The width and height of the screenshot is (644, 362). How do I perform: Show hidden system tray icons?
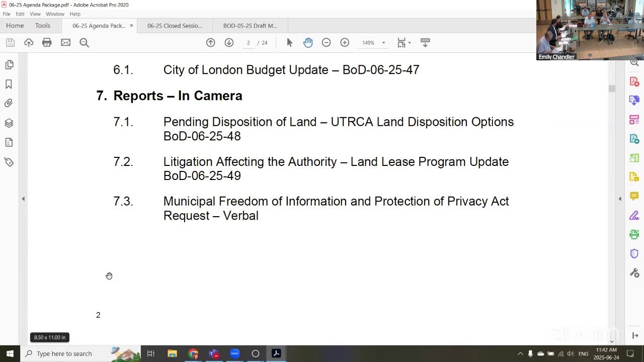[x=520, y=353]
